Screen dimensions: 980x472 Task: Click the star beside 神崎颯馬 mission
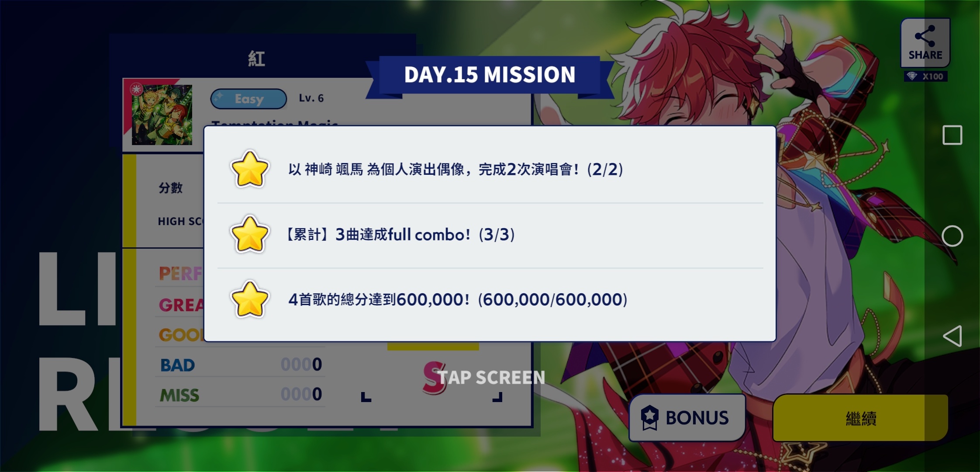pos(249,169)
